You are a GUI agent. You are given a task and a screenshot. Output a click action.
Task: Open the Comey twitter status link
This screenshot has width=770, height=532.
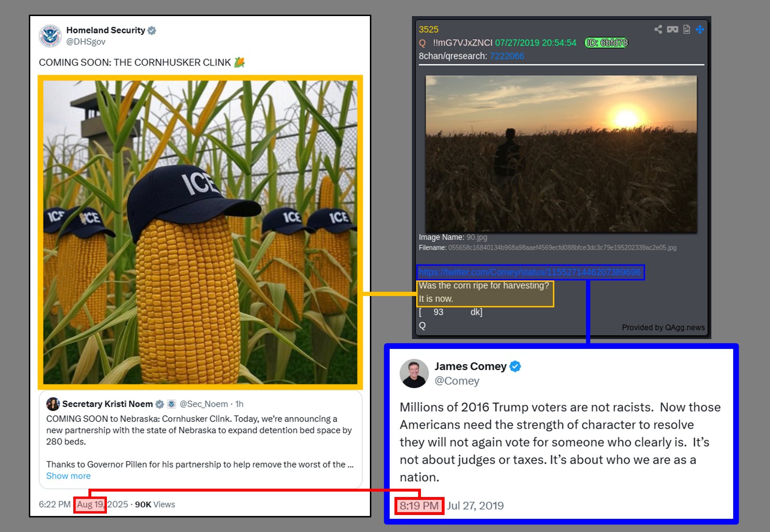coord(530,272)
